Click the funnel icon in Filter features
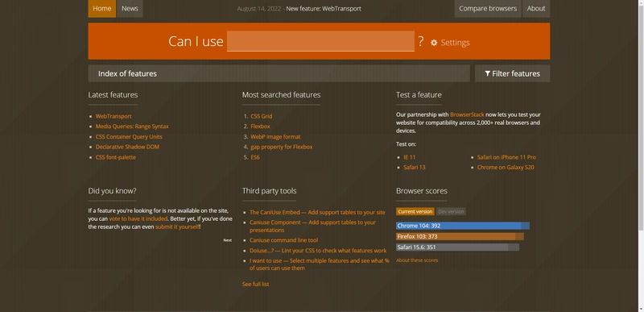This screenshot has width=644, height=312. (x=487, y=73)
